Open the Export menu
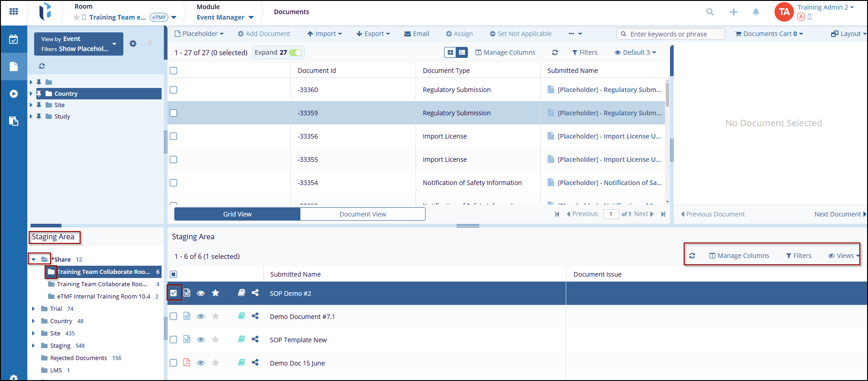The width and height of the screenshot is (868, 381). click(x=373, y=34)
